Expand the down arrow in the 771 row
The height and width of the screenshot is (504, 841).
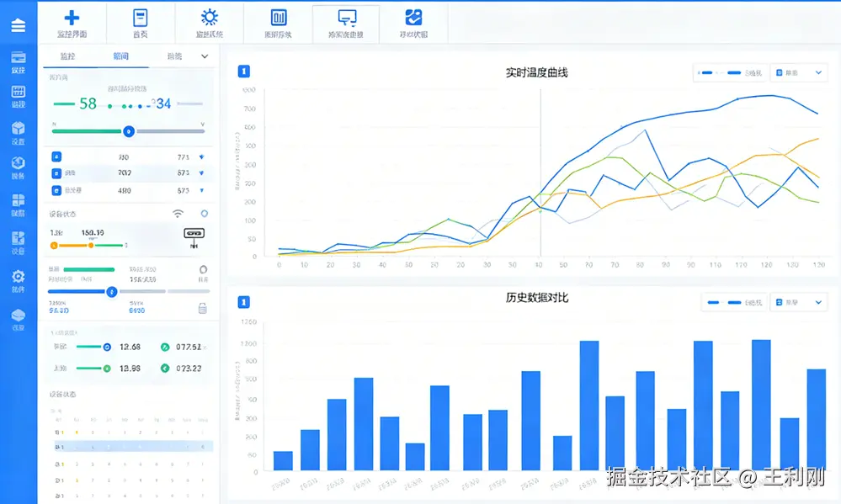[x=202, y=157]
